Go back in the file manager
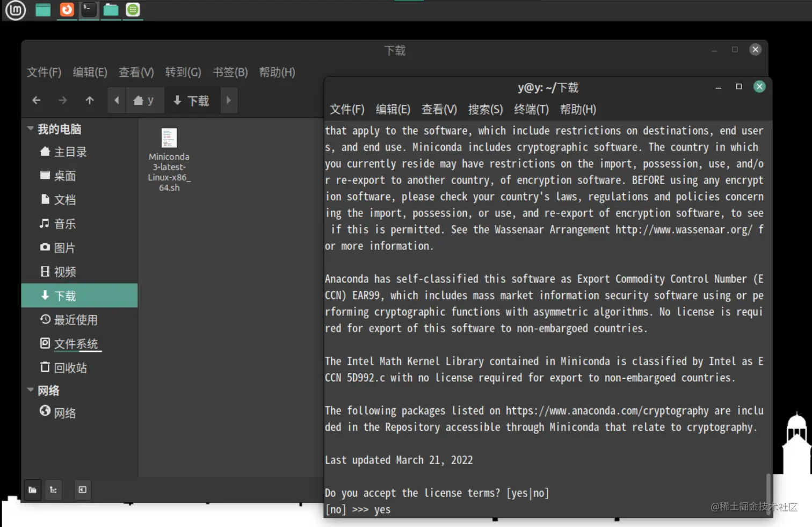The image size is (812, 527). (36, 100)
